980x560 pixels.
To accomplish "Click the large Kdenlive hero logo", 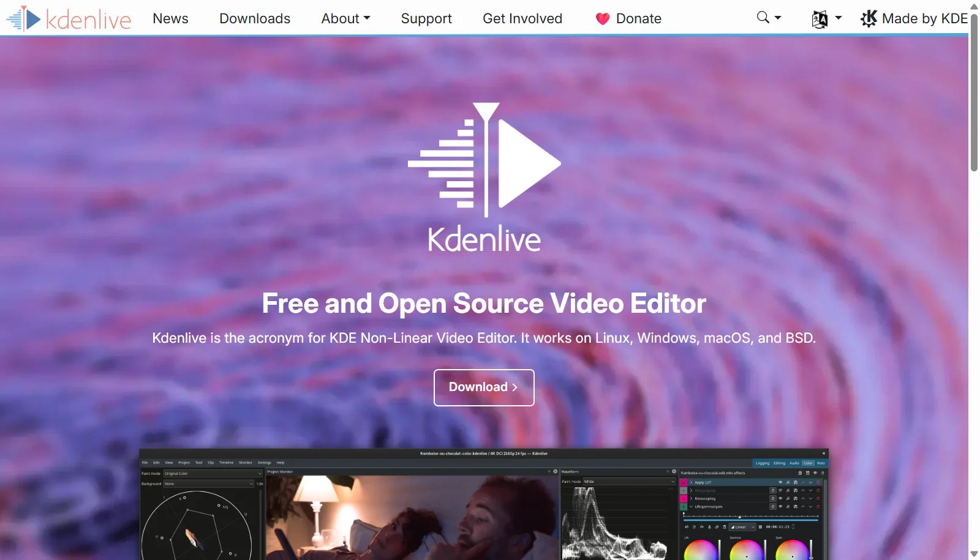I will pos(484,177).
